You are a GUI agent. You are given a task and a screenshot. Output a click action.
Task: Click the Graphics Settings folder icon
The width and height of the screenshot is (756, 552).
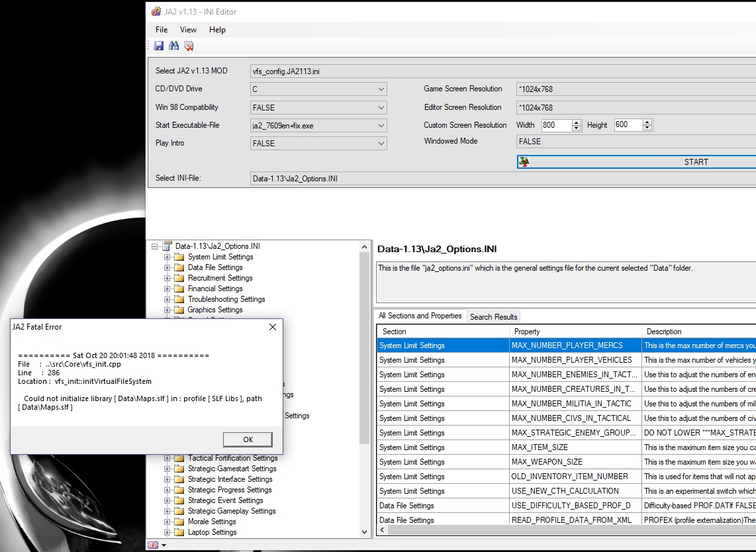pos(179,310)
